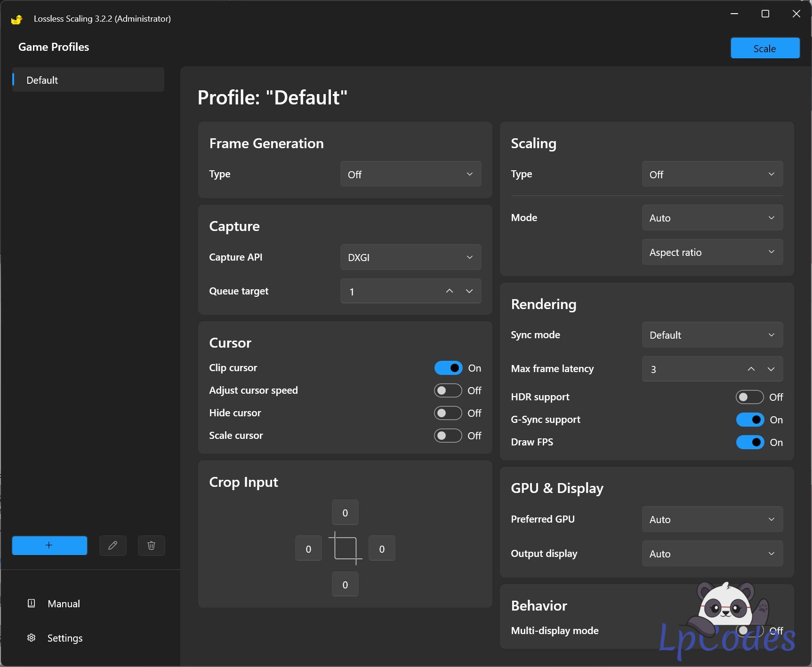Image resolution: width=812 pixels, height=667 pixels.
Task: Select the Default game profile
Action: click(88, 80)
